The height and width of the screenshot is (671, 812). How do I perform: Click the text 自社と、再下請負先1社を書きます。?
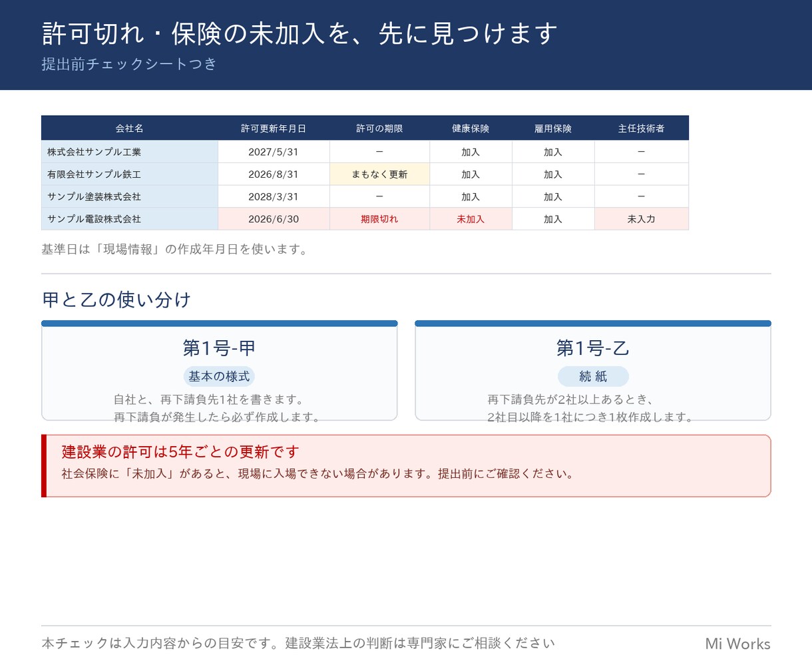[210, 399]
